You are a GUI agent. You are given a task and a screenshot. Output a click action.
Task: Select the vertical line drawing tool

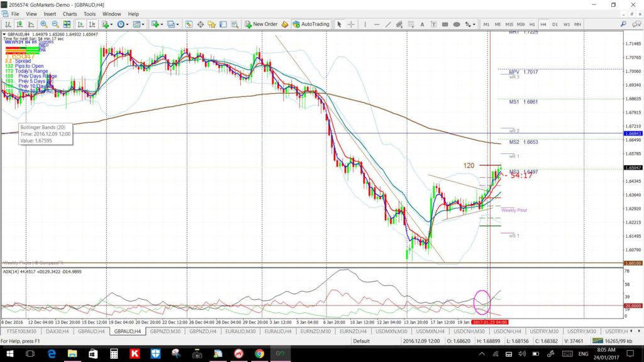pyautogui.click(x=365, y=25)
